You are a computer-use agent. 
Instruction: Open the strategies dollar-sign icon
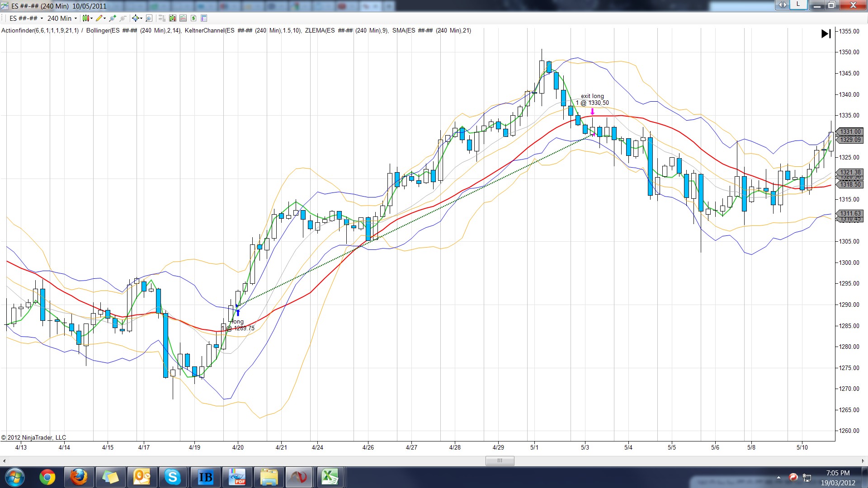coord(193,19)
